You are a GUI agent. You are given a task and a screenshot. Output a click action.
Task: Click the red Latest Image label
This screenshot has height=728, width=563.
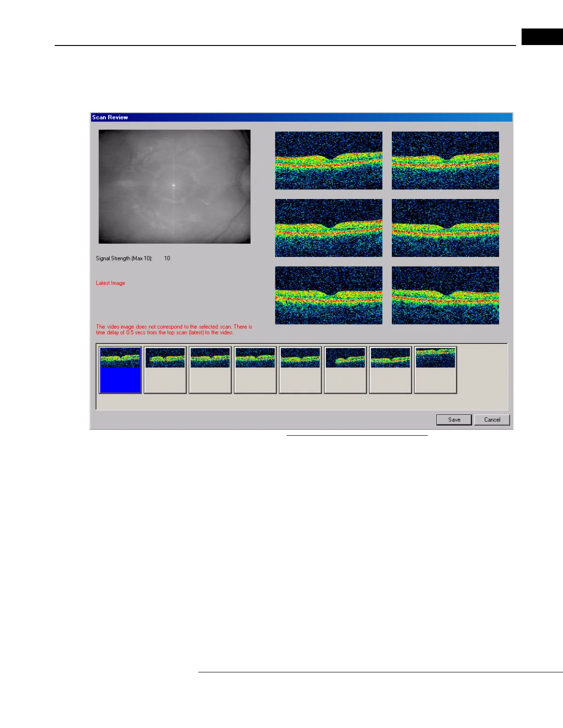110,283
